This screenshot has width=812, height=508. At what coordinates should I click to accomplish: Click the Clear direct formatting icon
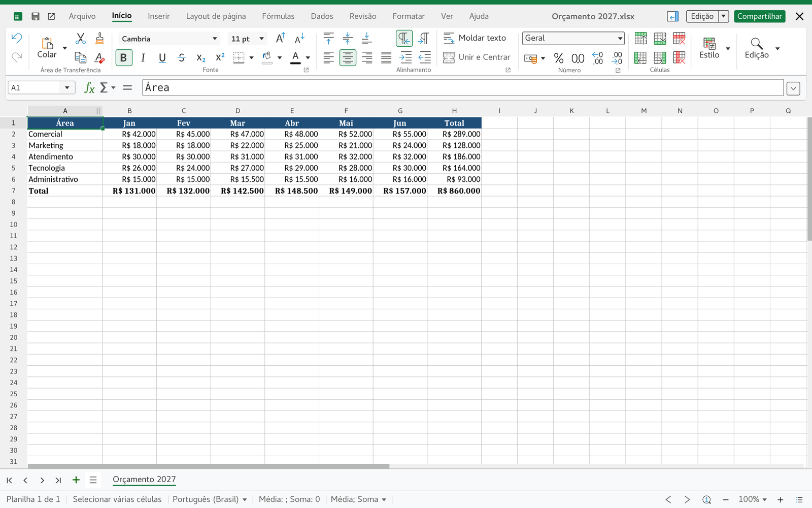pyautogui.click(x=99, y=57)
